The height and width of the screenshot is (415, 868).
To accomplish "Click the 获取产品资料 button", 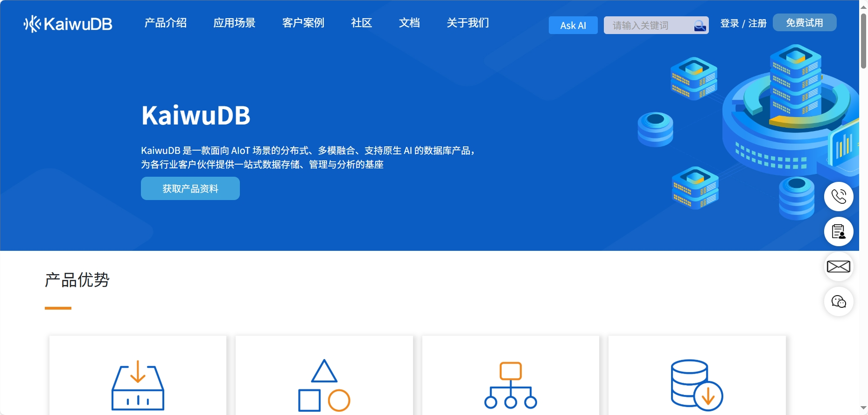I will (190, 188).
